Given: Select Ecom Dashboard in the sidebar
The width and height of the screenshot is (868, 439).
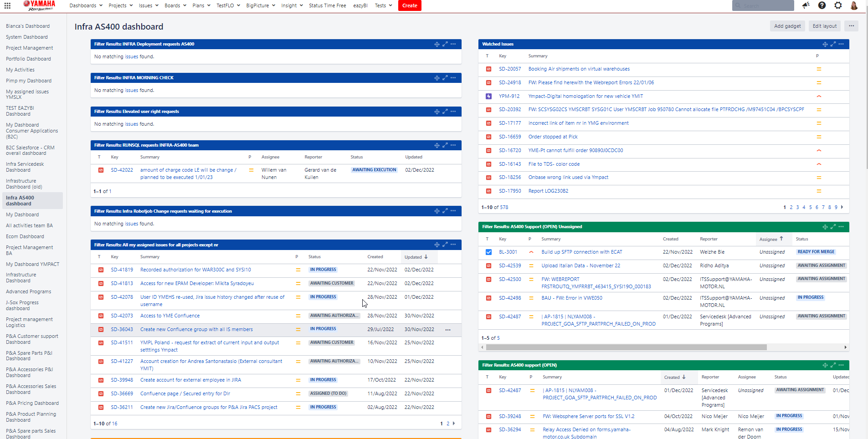Looking at the screenshot, I should tap(25, 236).
